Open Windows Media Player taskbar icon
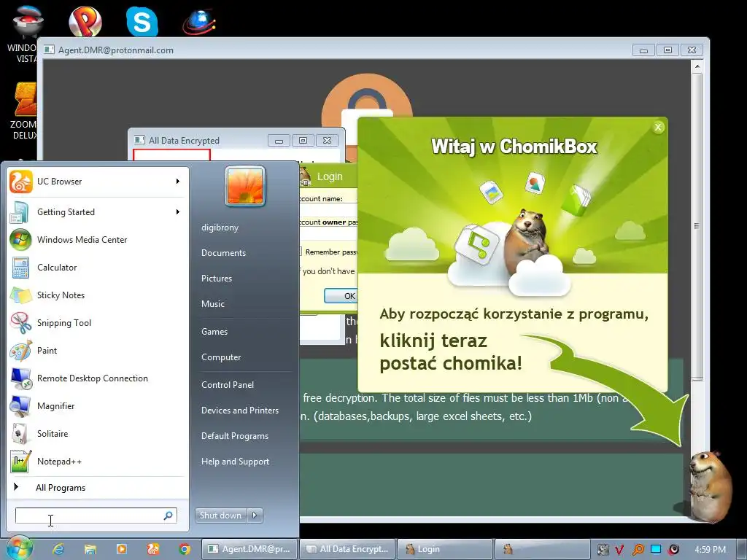This screenshot has width=747, height=560. (x=122, y=549)
